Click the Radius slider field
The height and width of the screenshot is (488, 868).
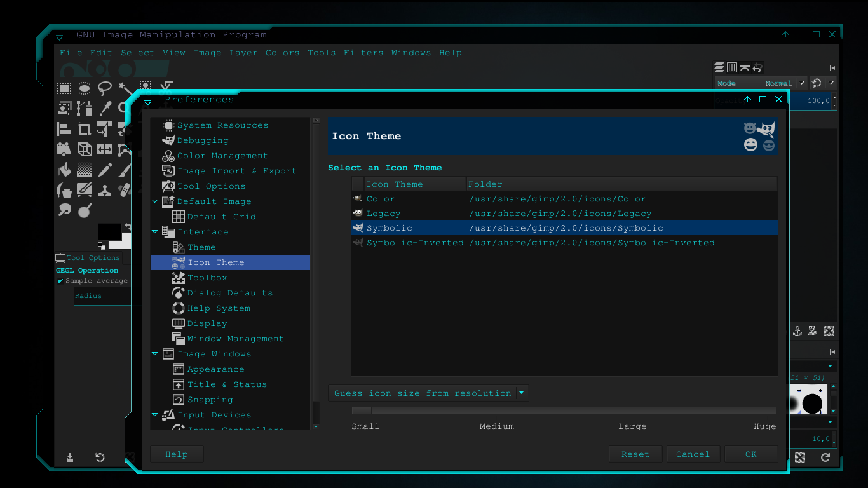coord(103,295)
